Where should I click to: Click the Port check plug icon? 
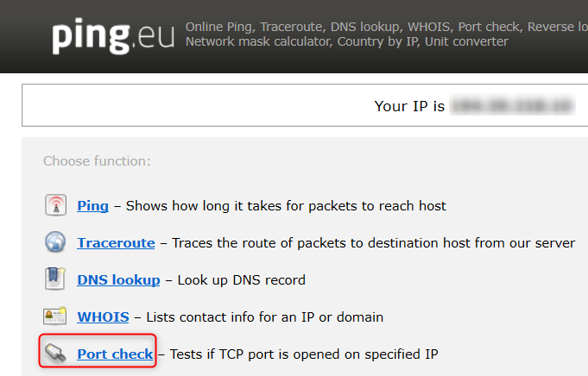(x=55, y=354)
